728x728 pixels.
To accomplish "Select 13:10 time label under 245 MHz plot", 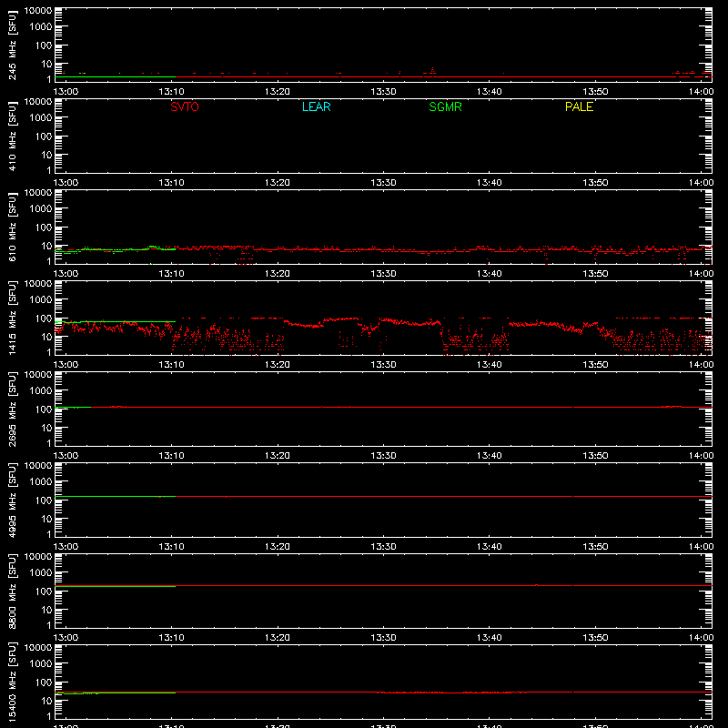I will coord(171,92).
